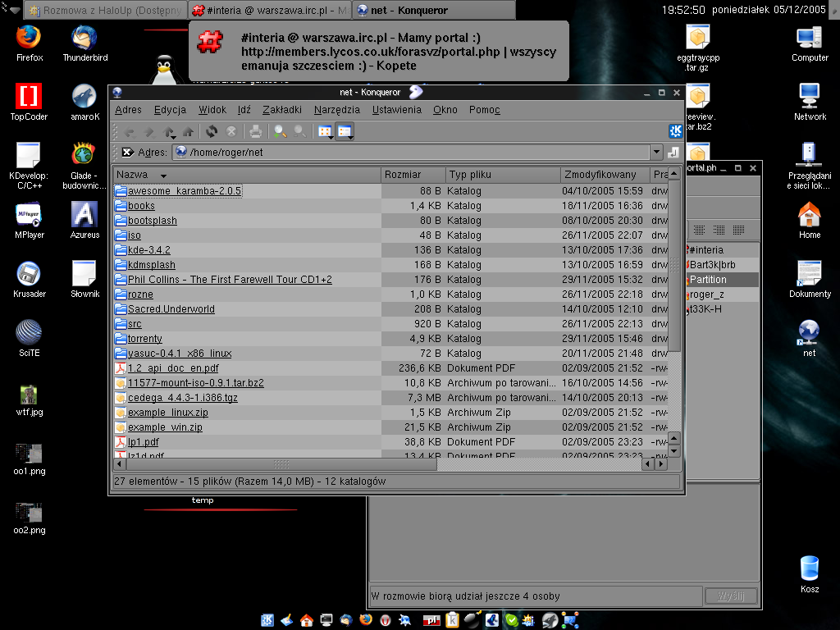840x630 pixels.
Task: Launch Opera from the bottom panel
Action: (386, 620)
